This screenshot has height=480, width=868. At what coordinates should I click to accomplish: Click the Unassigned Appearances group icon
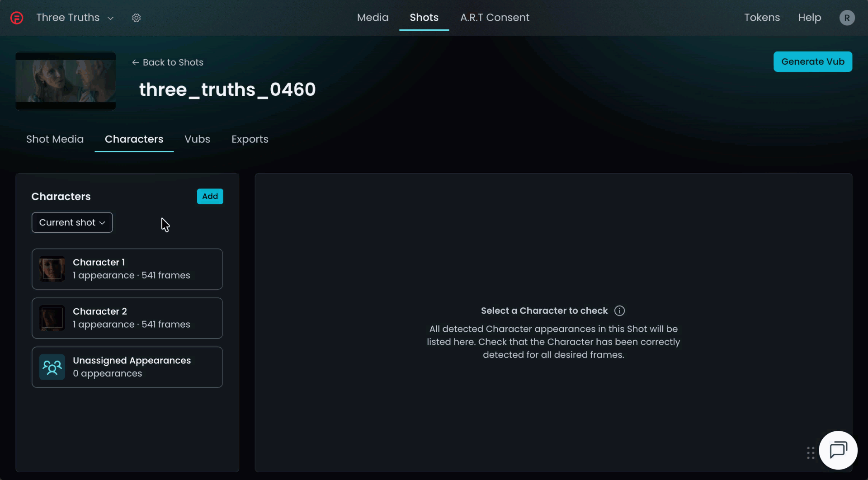point(52,367)
